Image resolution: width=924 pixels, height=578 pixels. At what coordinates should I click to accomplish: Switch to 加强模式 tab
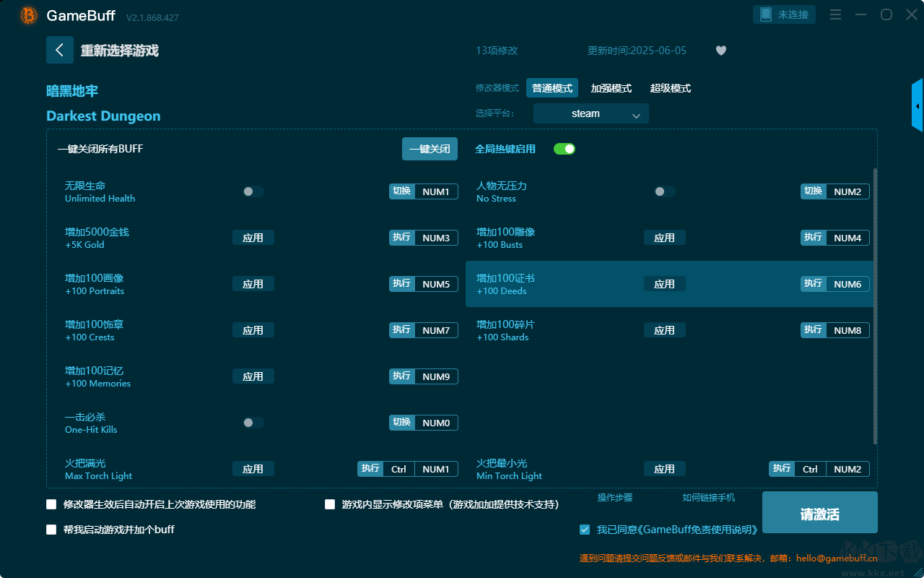(611, 88)
